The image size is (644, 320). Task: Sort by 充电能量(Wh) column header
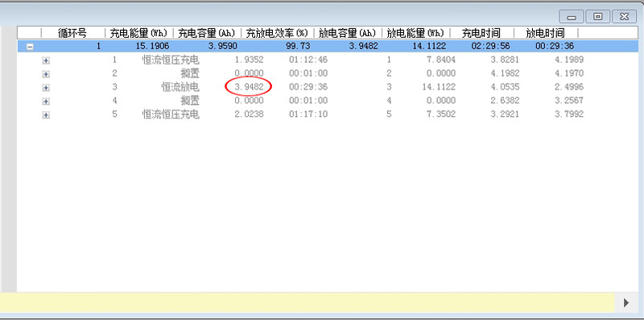[x=138, y=33]
